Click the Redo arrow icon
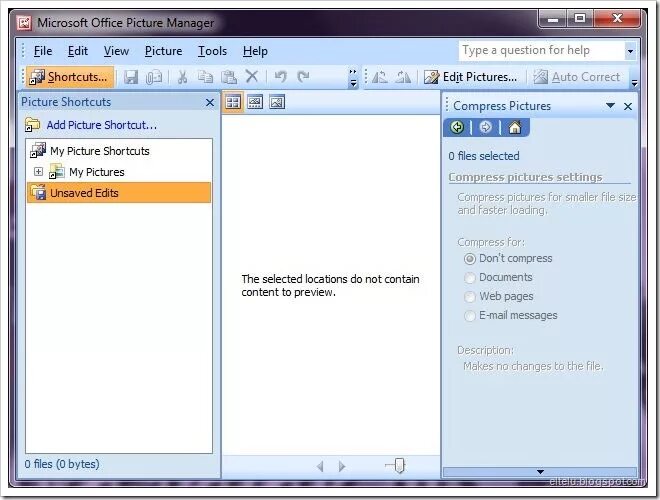 pyautogui.click(x=303, y=77)
